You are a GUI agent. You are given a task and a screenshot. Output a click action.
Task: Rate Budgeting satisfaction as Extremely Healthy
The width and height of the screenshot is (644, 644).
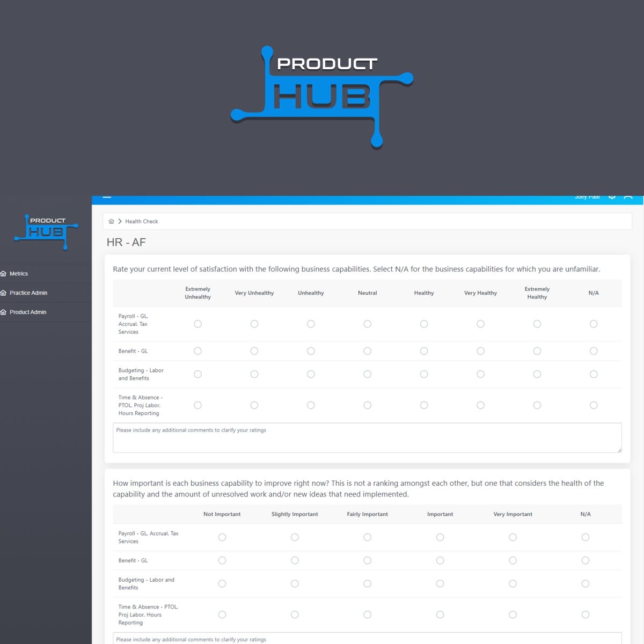[x=537, y=374]
